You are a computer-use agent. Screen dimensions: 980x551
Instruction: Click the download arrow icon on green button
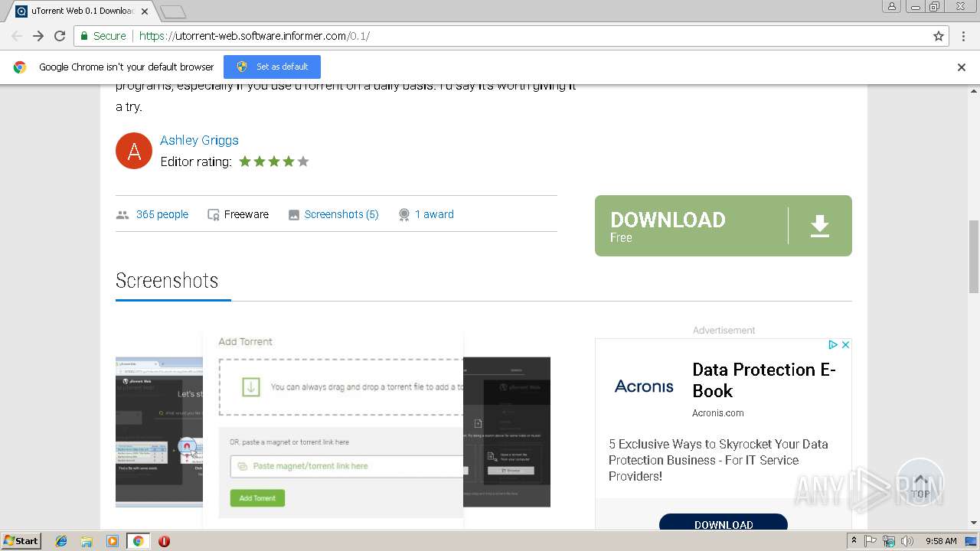click(x=820, y=226)
